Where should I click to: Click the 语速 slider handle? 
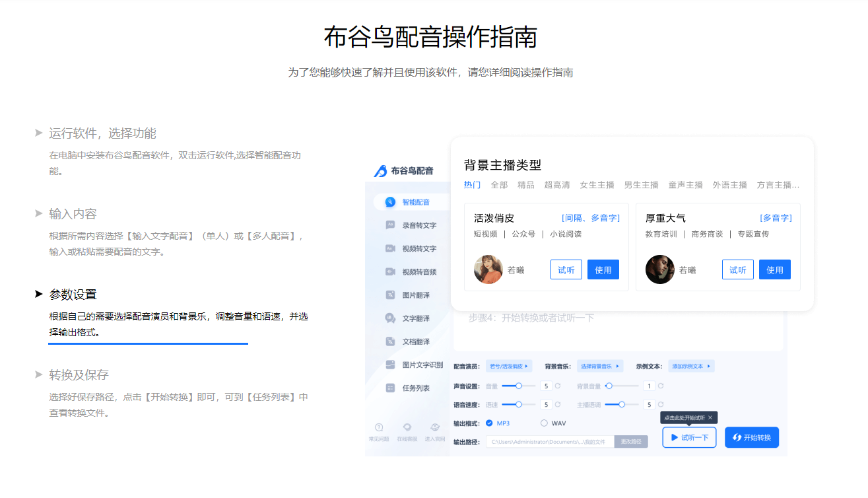click(519, 404)
